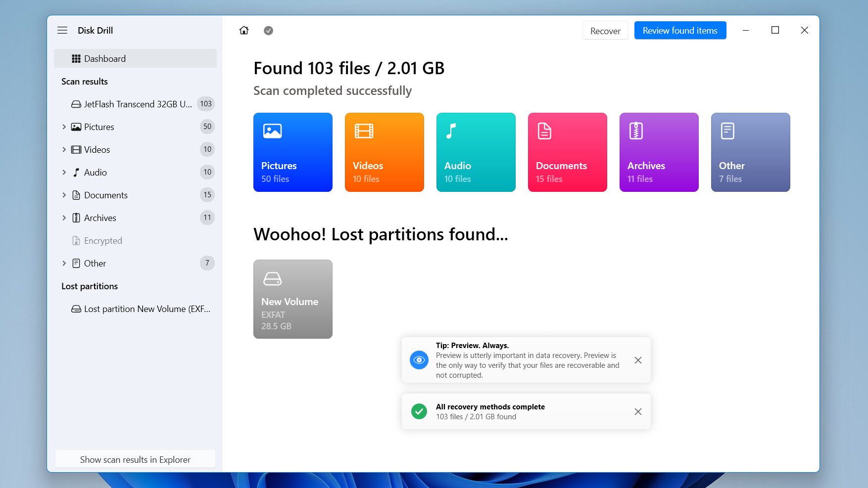The width and height of the screenshot is (868, 488).
Task: Click the blue eye preview tip icon
Action: tap(419, 360)
